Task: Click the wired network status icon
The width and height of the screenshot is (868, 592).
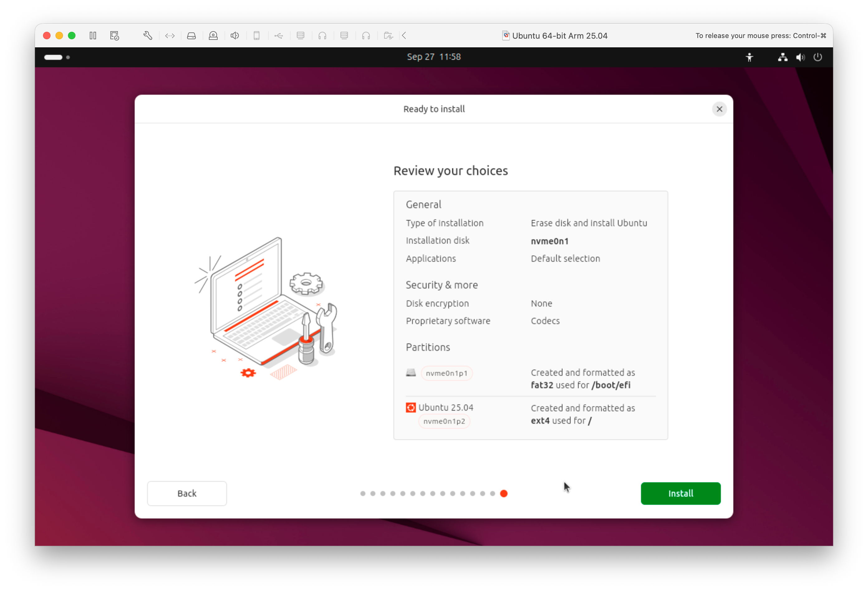Action: [783, 57]
